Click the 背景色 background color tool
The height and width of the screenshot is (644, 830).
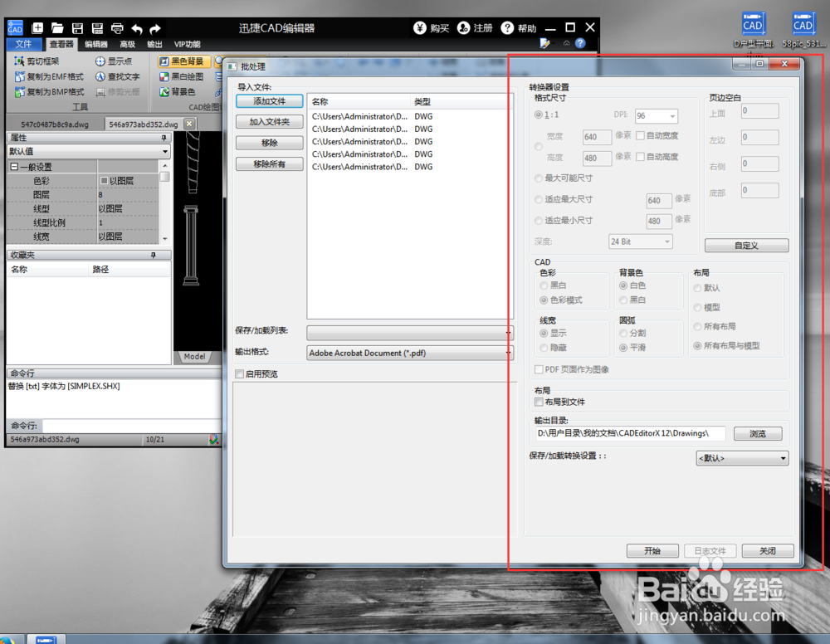click(x=178, y=92)
